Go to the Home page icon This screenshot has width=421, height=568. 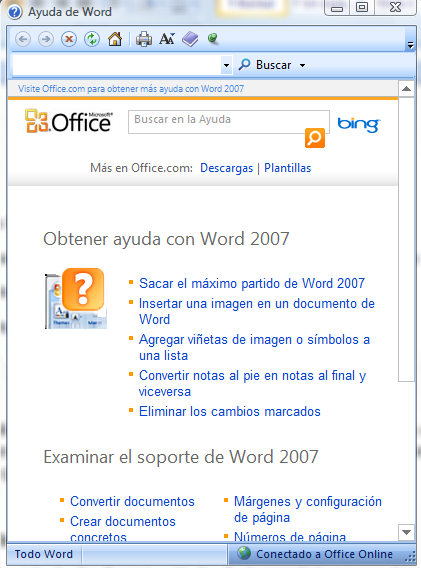pos(115,39)
